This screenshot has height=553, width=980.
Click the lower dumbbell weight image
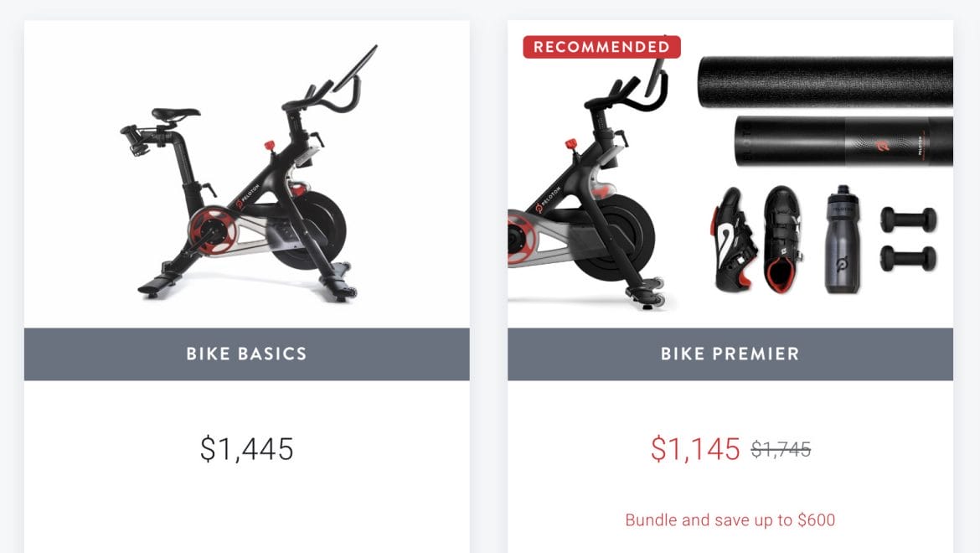tap(908, 259)
